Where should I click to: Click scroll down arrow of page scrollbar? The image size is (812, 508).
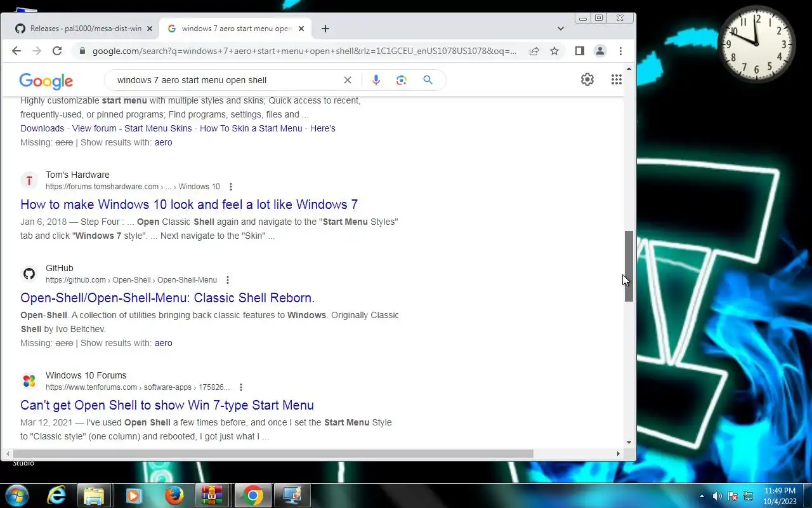[629, 443]
